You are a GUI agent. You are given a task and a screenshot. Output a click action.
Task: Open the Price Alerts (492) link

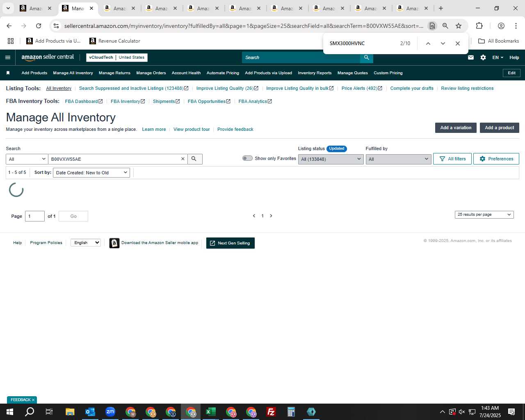tap(362, 88)
